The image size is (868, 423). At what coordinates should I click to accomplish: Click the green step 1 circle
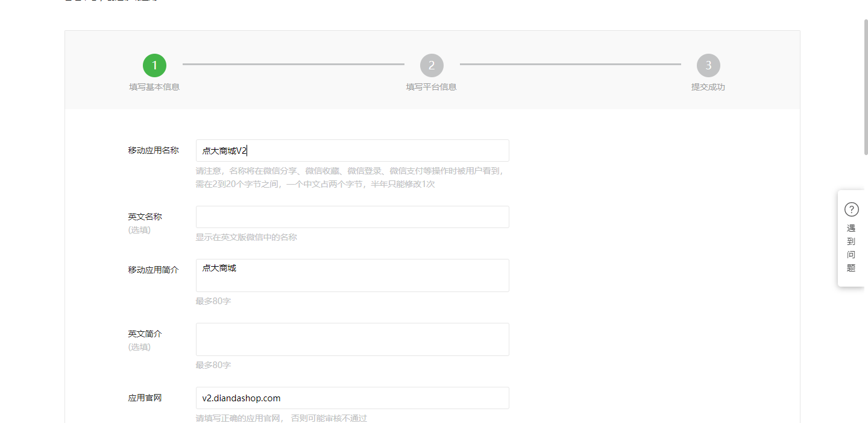click(154, 65)
